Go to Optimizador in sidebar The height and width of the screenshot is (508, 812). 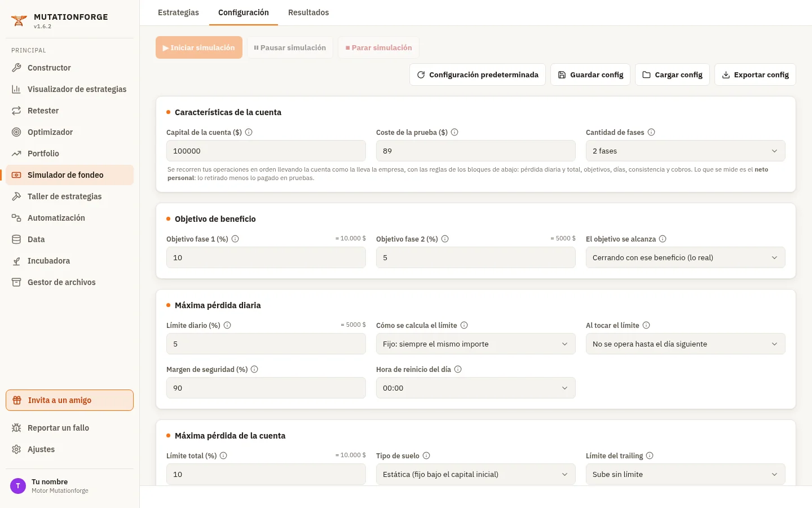[x=70, y=132]
